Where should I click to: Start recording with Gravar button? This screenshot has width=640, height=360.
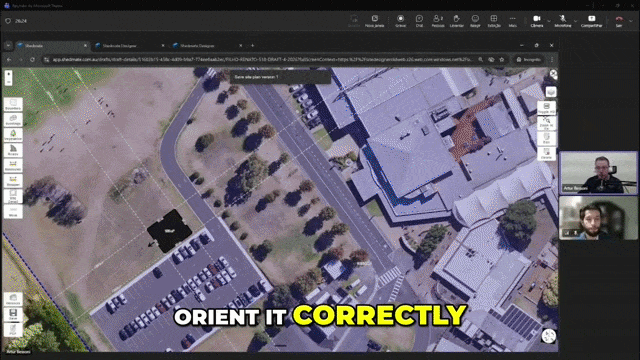pyautogui.click(x=400, y=21)
